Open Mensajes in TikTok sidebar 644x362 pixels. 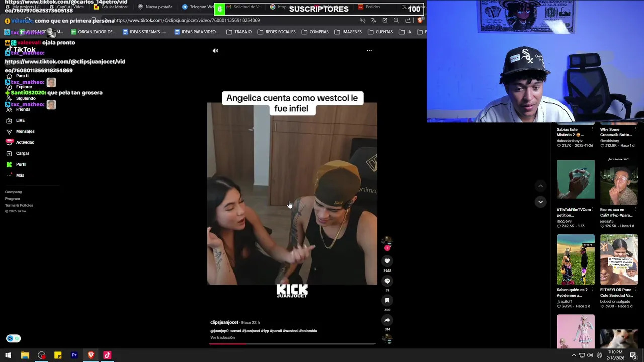(20, 131)
